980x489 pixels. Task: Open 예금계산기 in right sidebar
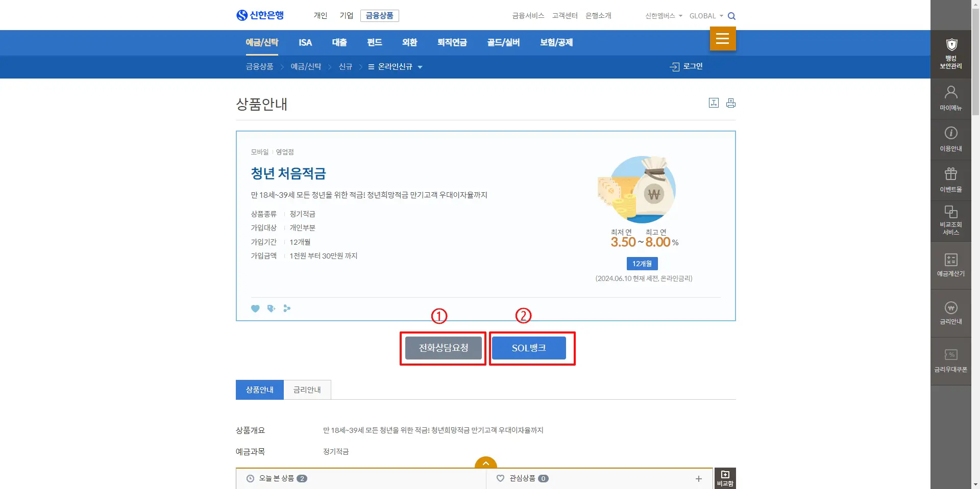pos(951,266)
